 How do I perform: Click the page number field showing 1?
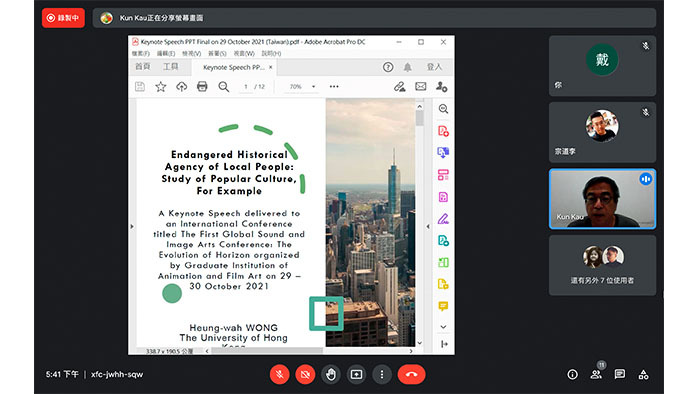point(246,87)
